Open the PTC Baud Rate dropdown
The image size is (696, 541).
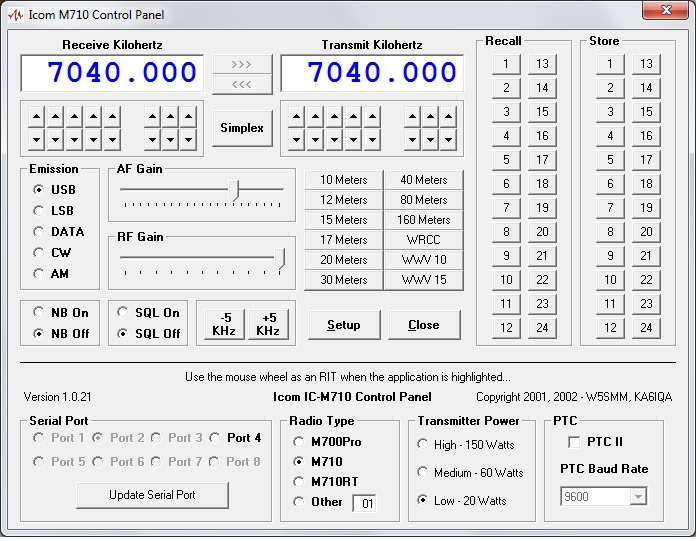(638, 497)
